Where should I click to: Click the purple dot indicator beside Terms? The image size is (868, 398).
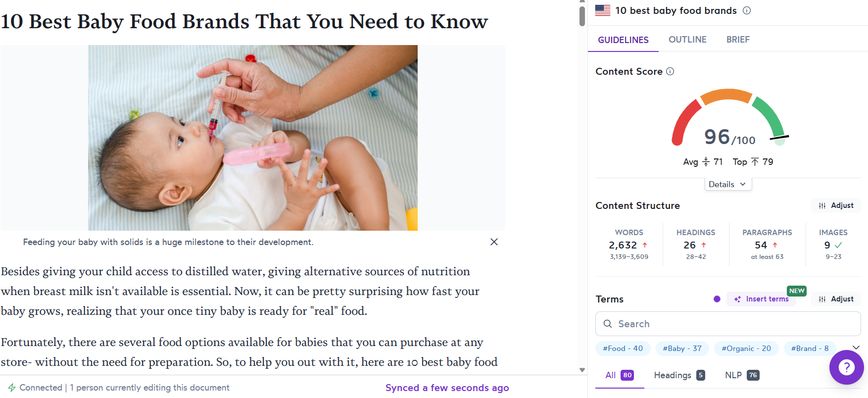pos(717,299)
